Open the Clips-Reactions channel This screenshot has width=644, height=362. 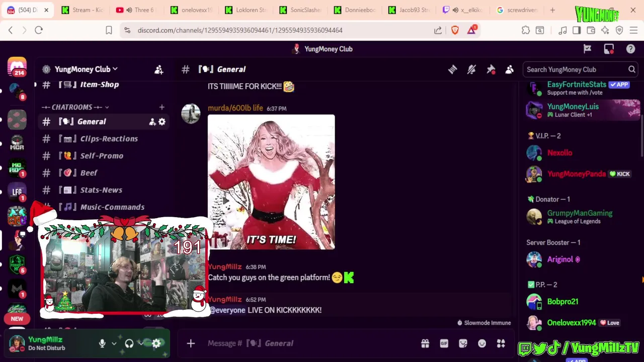coord(103,139)
